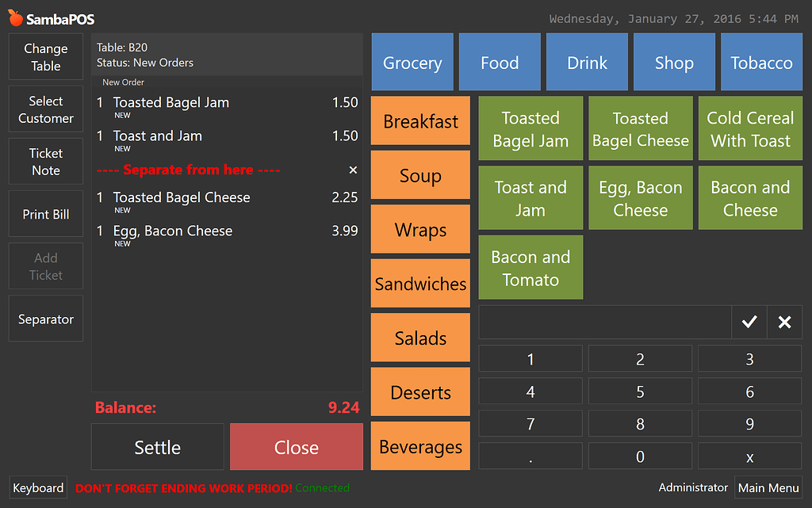Open the Main Menu
The height and width of the screenshot is (508, 812).
click(x=768, y=487)
